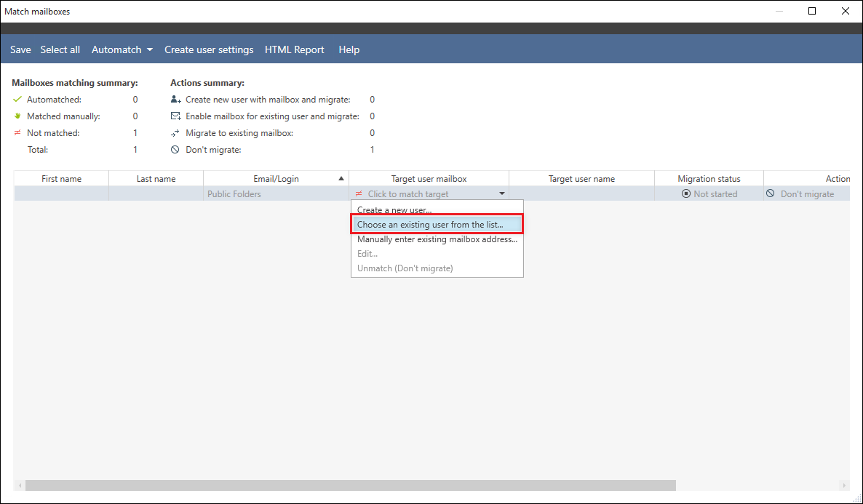Click the Email/Login sort arrow indicator
Screen dimensions: 863x504
pos(341,179)
